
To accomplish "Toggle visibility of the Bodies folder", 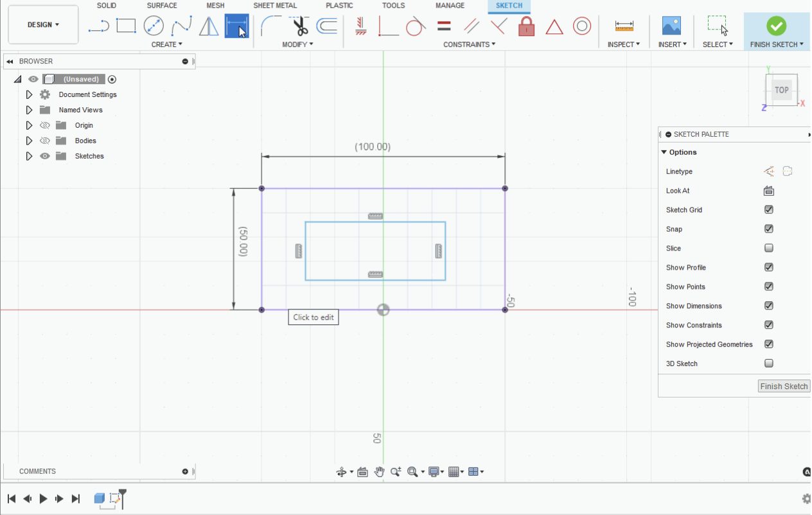I will [45, 141].
